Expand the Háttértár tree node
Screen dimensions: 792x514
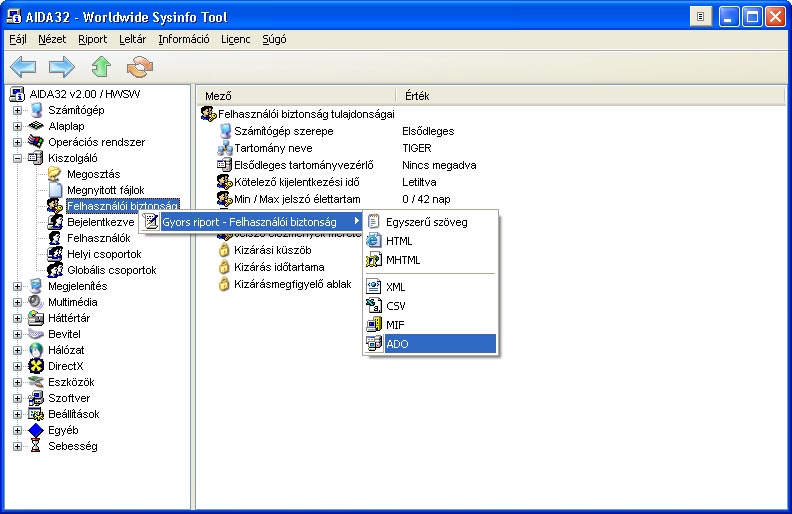tap(17, 318)
